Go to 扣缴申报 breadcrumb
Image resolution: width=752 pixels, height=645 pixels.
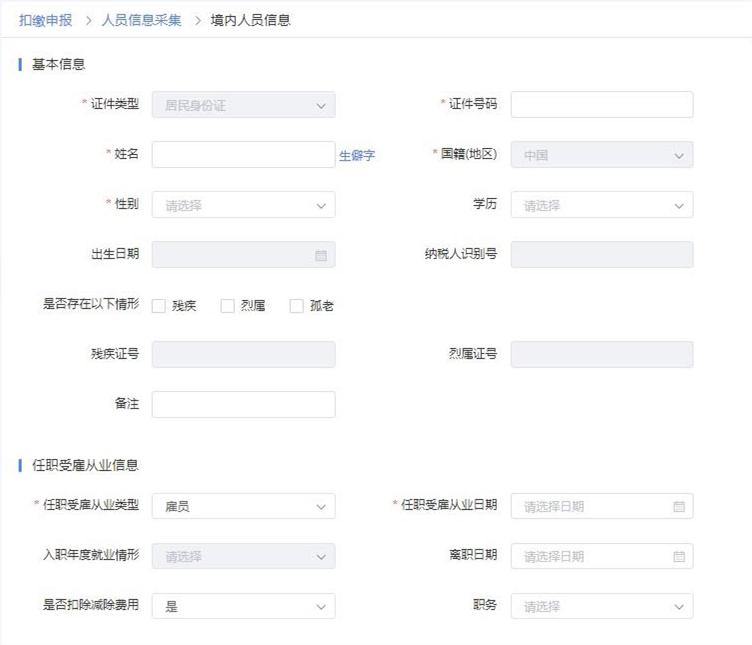tap(46, 20)
